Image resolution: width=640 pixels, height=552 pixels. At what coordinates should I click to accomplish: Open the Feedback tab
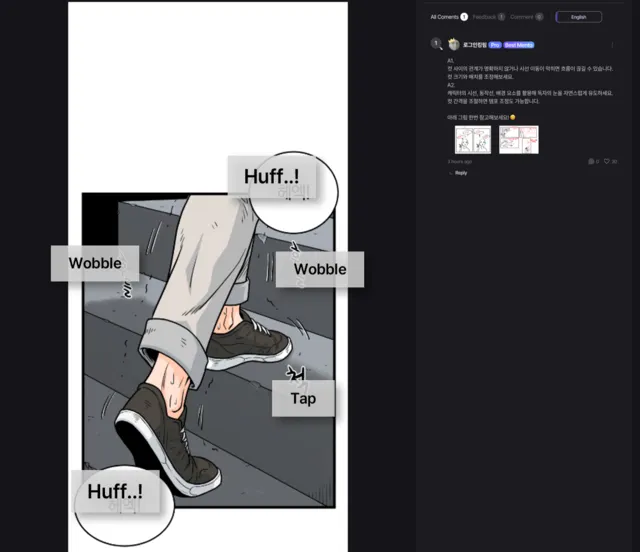tap(489, 17)
